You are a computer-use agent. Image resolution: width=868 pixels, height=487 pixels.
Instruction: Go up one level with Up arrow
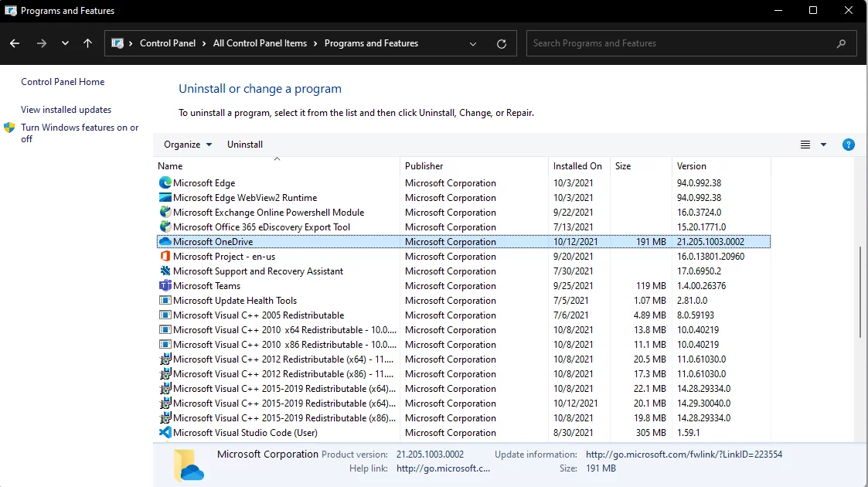(87, 43)
